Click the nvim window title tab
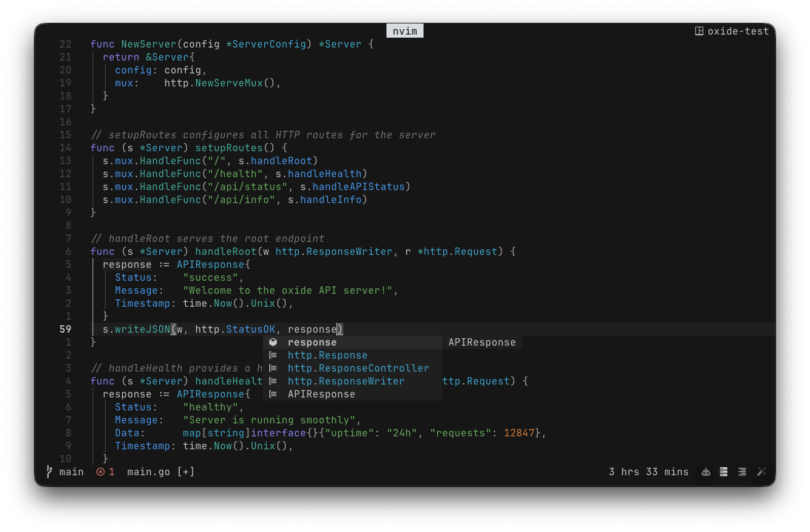 tap(405, 31)
